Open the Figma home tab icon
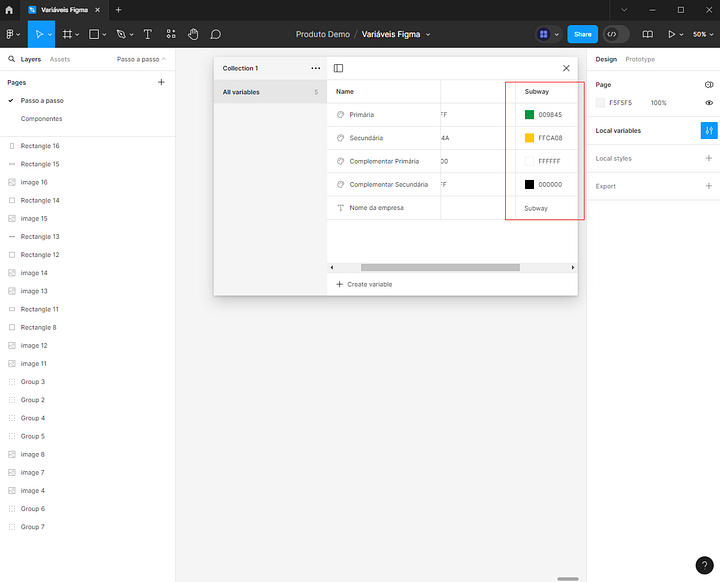 point(9,10)
